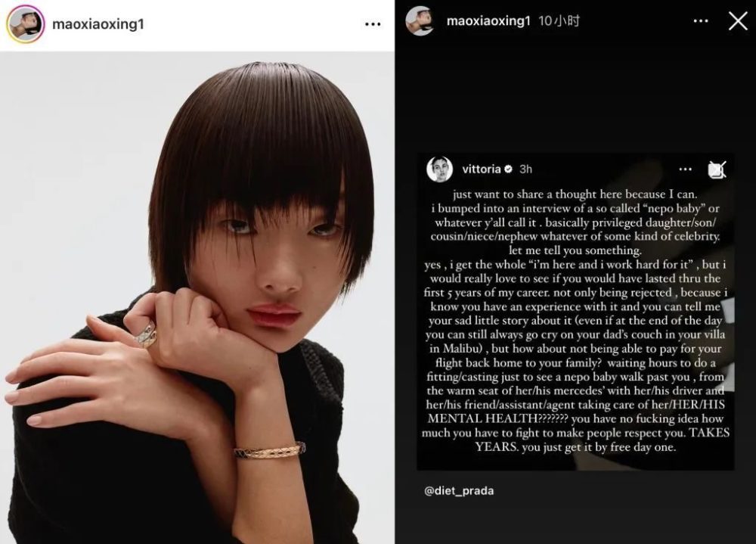Open the story's three-dot options menu
Screen dimensions: 756x544
(x=701, y=21)
